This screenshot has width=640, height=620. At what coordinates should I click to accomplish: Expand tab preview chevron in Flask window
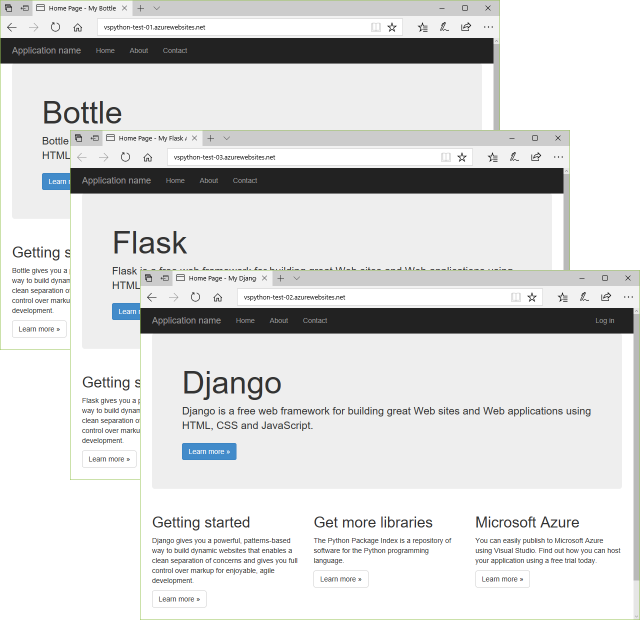[227, 138]
